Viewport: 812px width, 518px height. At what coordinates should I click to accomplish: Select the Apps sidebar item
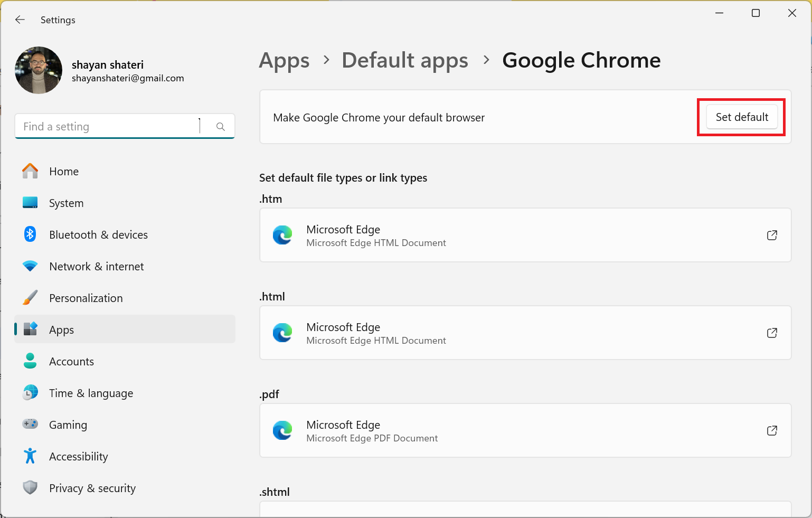point(125,329)
